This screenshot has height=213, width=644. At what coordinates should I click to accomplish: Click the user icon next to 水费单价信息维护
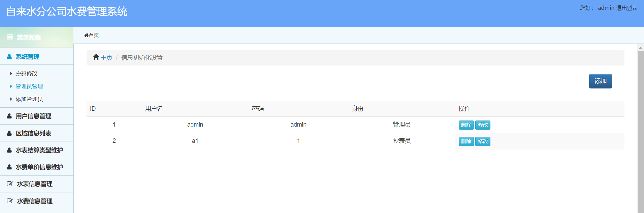coord(9,167)
